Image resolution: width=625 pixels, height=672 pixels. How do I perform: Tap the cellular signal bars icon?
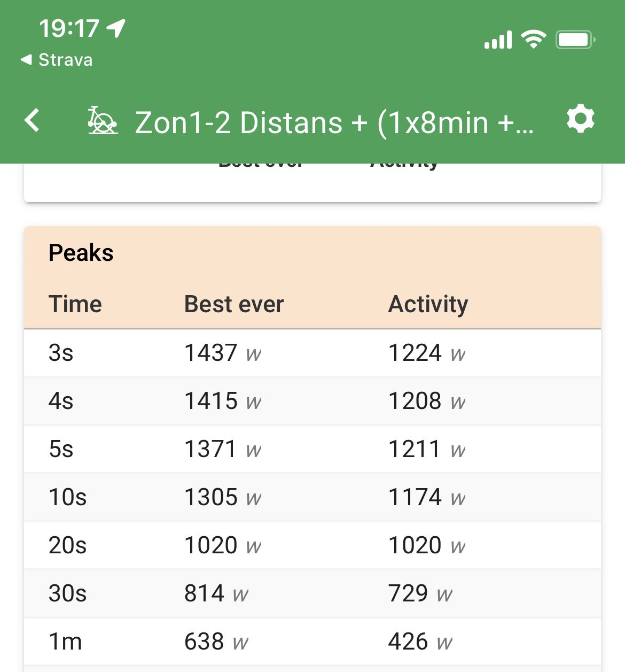coord(498,40)
